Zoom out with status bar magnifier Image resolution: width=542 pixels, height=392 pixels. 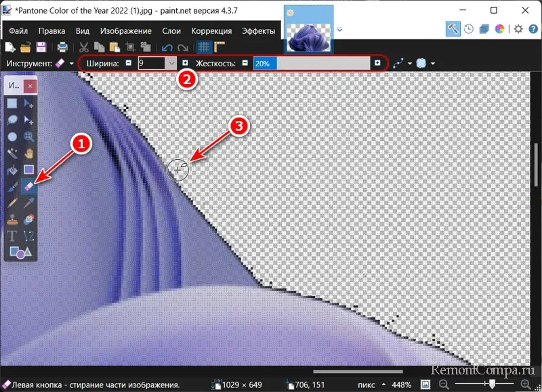444,384
